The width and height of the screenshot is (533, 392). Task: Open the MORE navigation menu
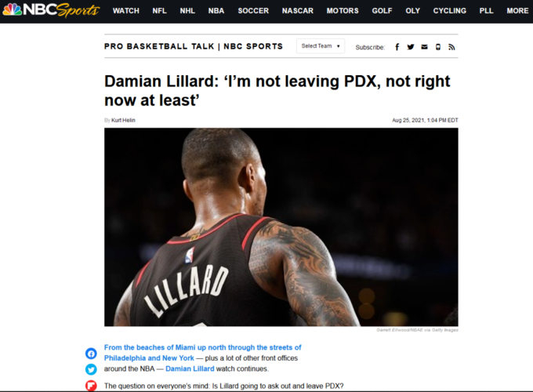click(517, 11)
